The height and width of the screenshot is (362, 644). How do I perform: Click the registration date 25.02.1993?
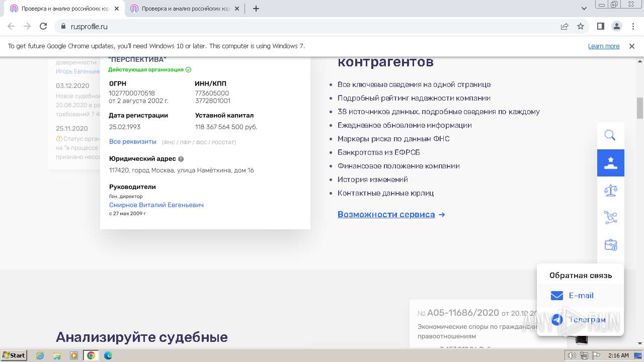[x=125, y=127]
